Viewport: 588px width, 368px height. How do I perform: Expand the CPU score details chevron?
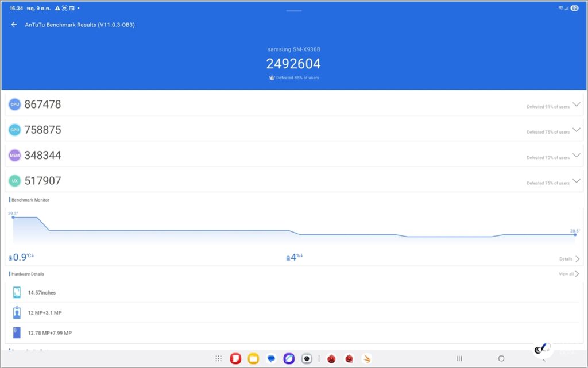coord(577,105)
